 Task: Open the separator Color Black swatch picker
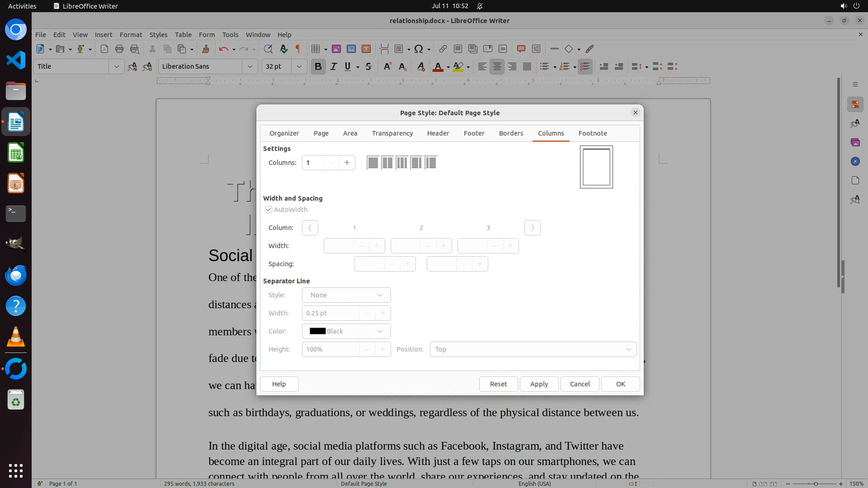[346, 331]
